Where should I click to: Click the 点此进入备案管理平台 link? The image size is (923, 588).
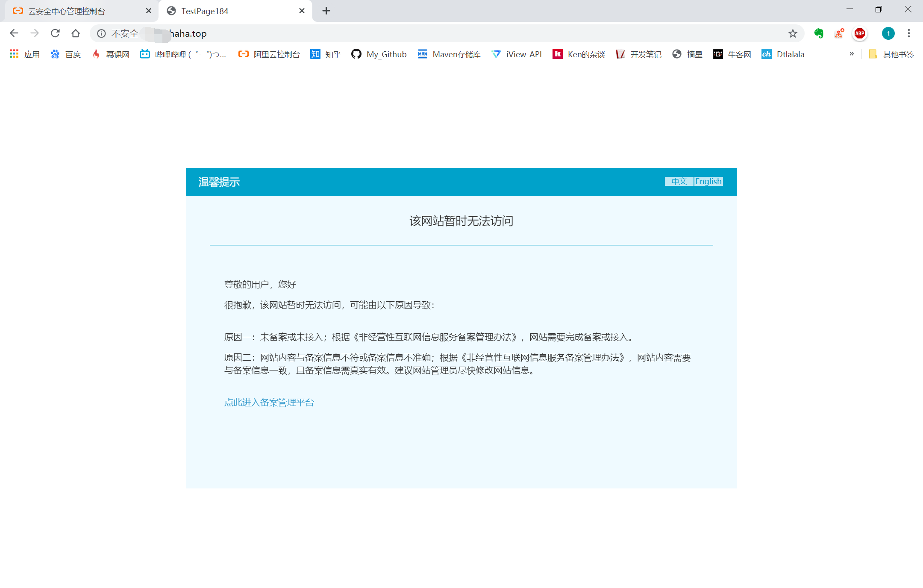pyautogui.click(x=269, y=402)
